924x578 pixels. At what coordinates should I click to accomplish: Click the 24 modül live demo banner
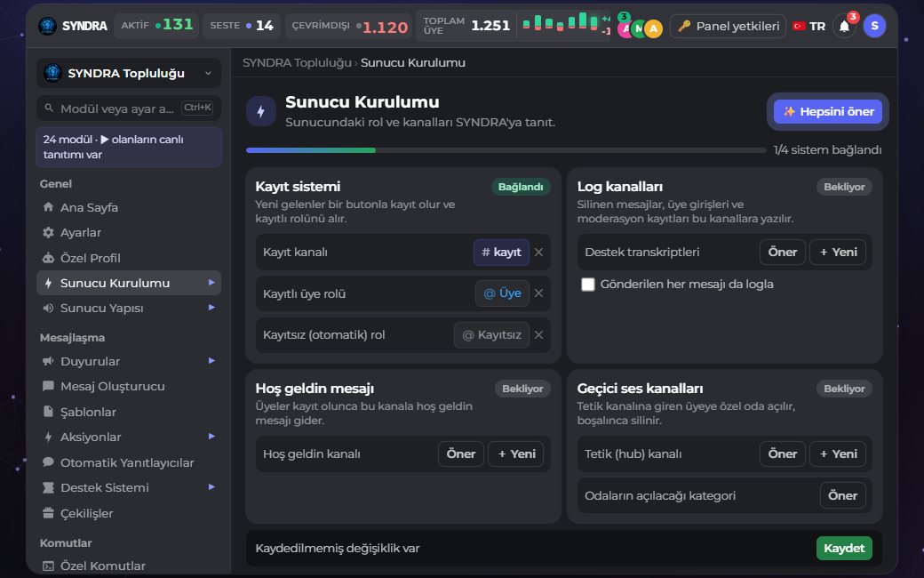click(x=129, y=147)
